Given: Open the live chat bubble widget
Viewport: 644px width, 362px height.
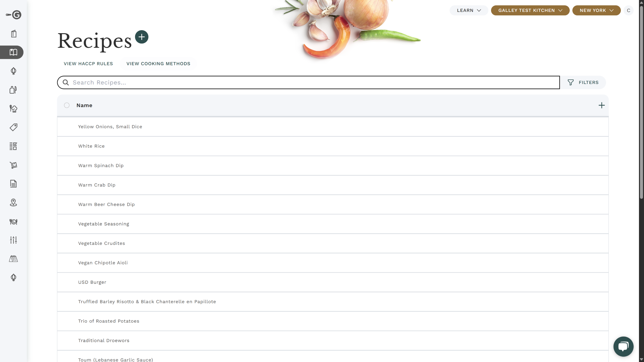Looking at the screenshot, I should coord(623,346).
